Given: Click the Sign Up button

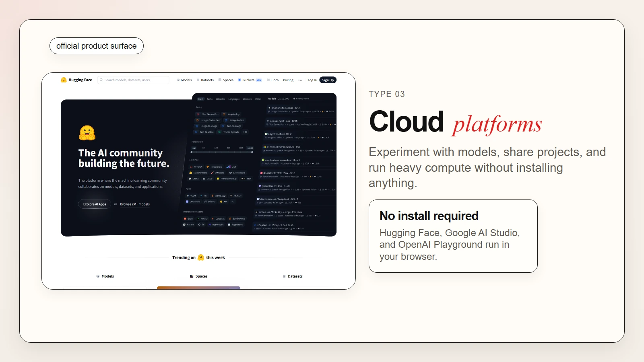Looking at the screenshot, I should tap(328, 80).
